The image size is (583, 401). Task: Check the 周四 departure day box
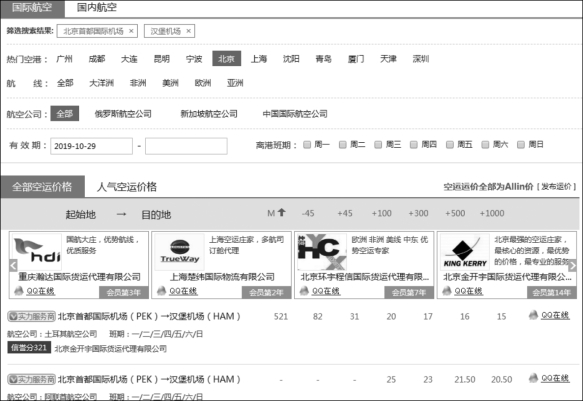coord(413,145)
